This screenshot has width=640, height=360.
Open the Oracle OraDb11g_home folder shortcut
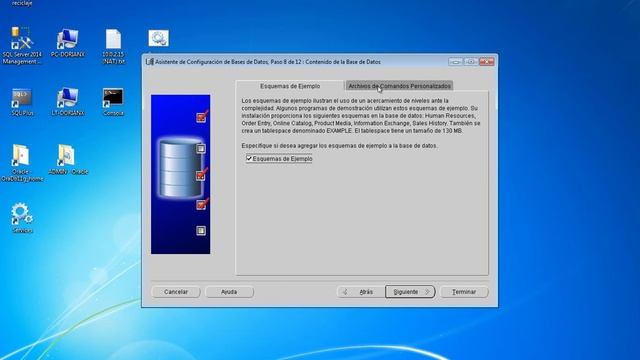pyautogui.click(x=22, y=163)
